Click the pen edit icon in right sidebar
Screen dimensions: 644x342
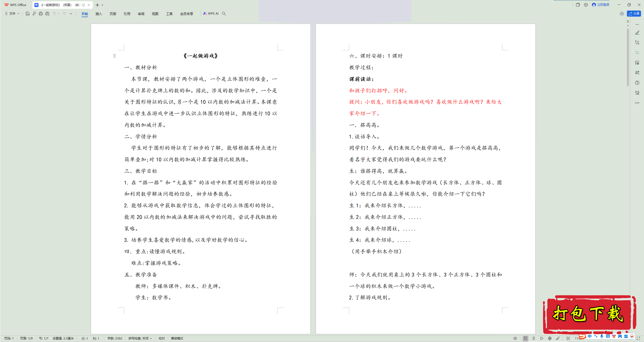click(637, 33)
